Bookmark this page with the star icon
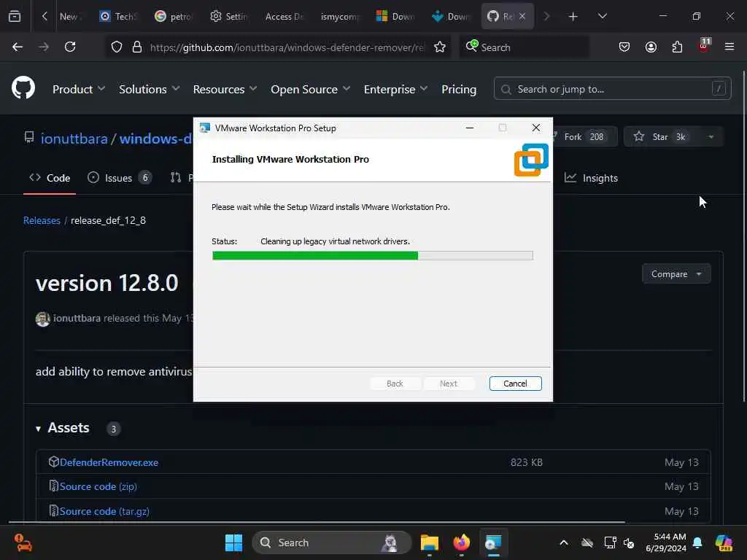The height and width of the screenshot is (560, 747). (x=440, y=47)
